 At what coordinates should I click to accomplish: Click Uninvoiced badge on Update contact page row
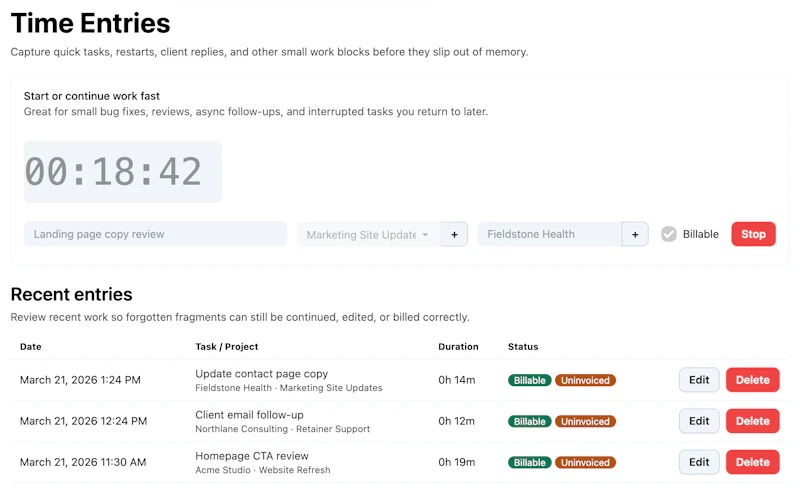click(585, 380)
